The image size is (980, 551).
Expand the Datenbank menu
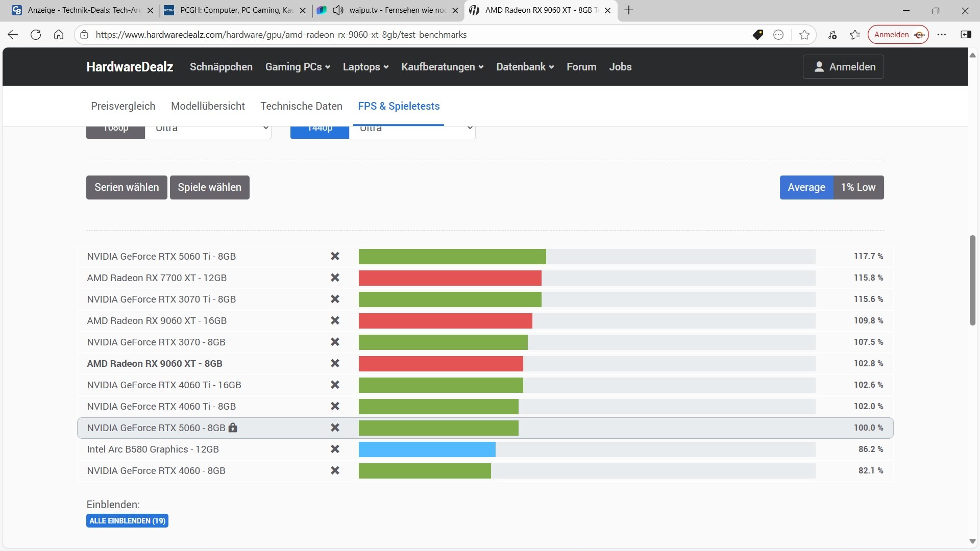[525, 67]
